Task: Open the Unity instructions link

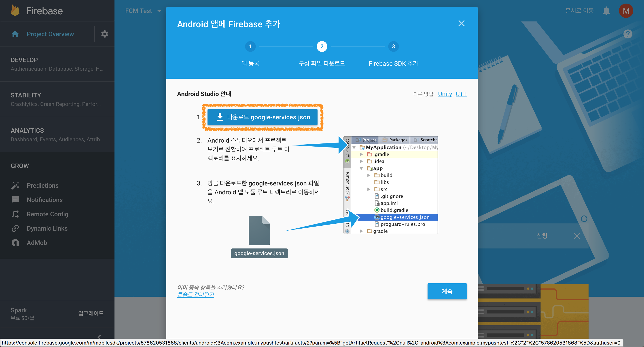Action: pyautogui.click(x=445, y=94)
